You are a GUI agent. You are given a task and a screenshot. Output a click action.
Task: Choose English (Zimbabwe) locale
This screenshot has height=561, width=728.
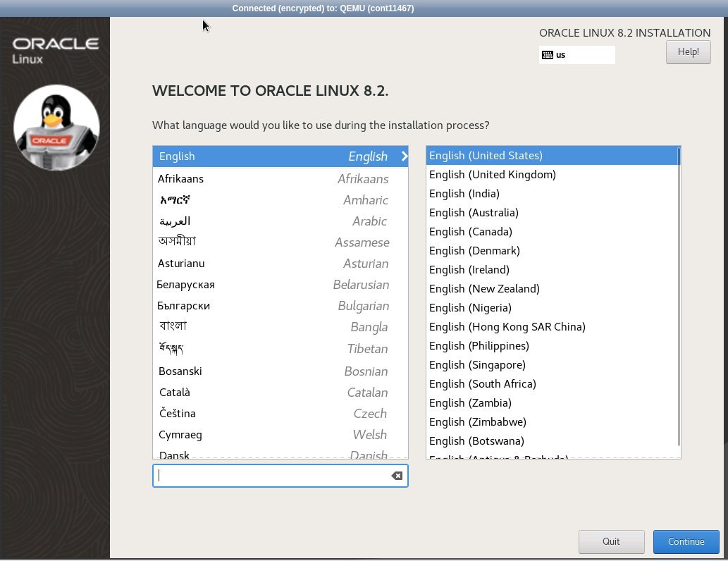tap(552, 422)
